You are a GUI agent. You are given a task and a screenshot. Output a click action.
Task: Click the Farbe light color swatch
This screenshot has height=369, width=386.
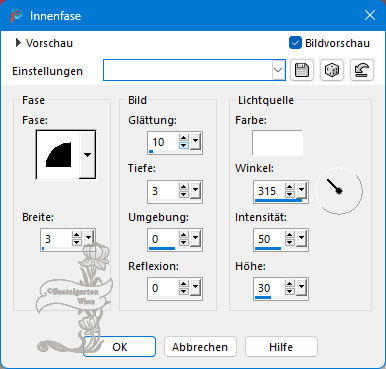point(277,143)
